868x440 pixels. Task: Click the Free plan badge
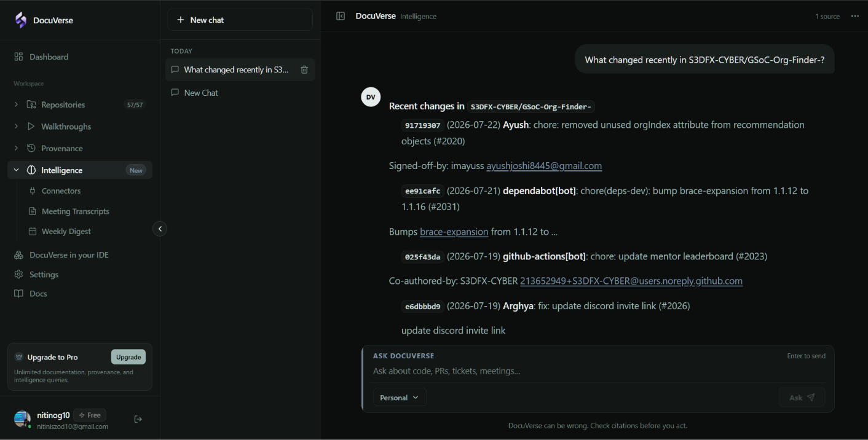tap(90, 415)
